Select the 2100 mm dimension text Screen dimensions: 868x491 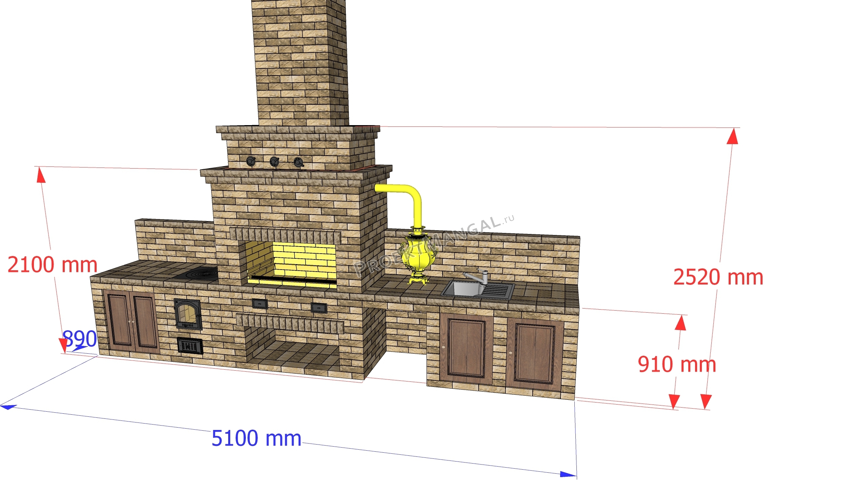point(53,264)
